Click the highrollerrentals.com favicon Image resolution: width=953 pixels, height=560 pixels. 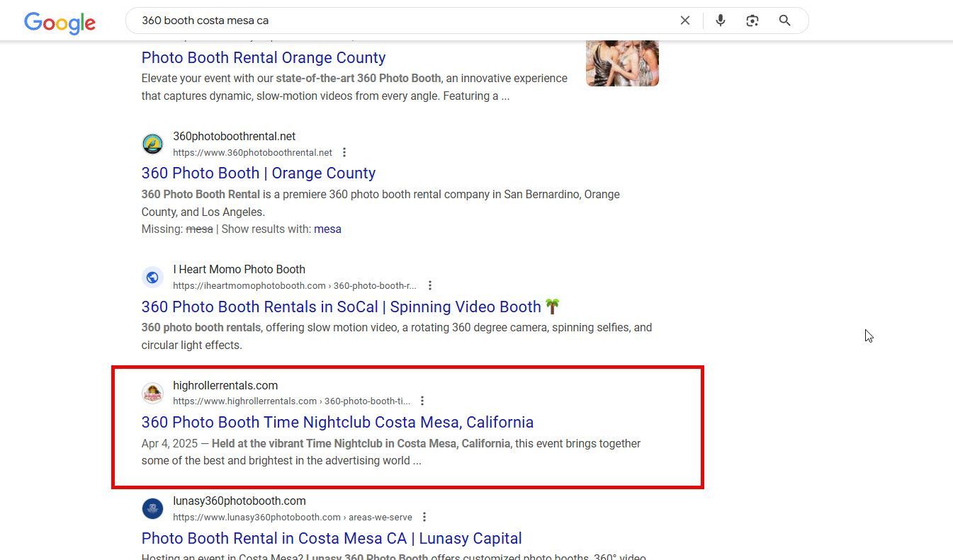[152, 393]
